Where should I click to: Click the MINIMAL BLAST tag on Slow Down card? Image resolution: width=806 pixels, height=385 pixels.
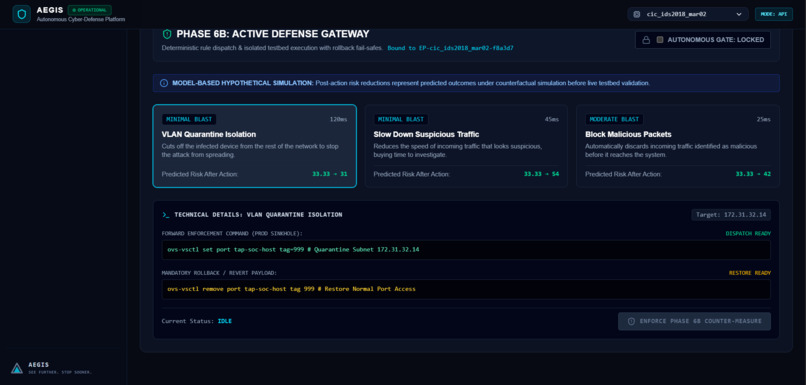pyautogui.click(x=401, y=119)
